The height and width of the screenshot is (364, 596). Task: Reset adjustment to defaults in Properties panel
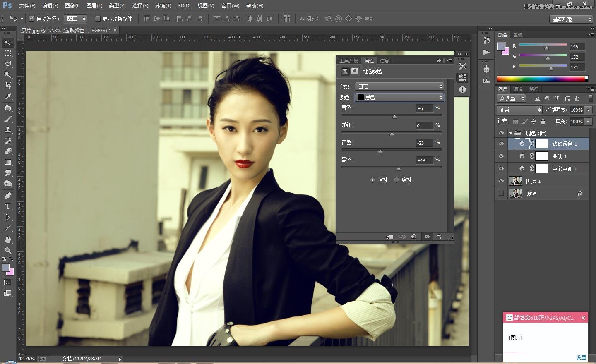coord(413,237)
